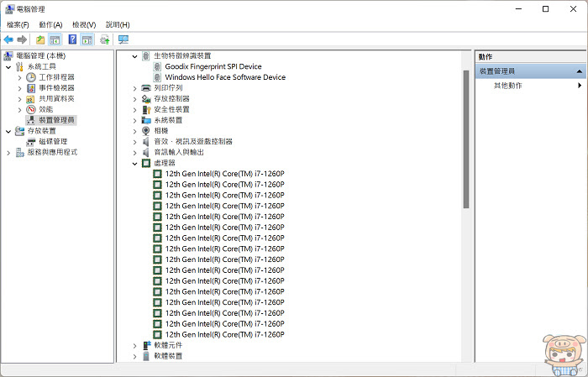Click the 事件檢視器 icon
Viewport: 588px width, 377px height.
pos(31,88)
